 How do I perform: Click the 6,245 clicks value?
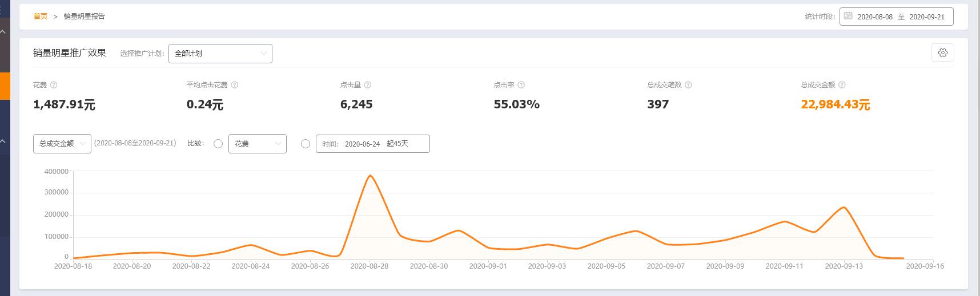click(356, 104)
